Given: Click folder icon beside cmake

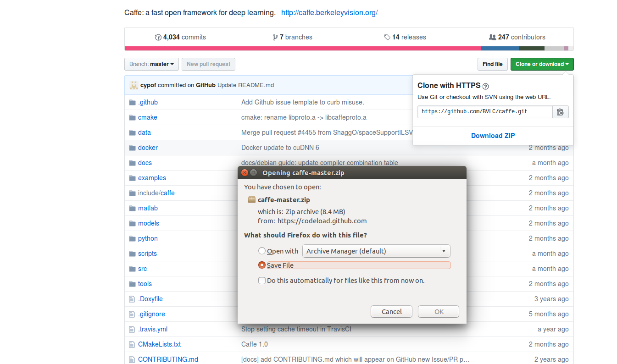Looking at the screenshot, I should tap(133, 117).
